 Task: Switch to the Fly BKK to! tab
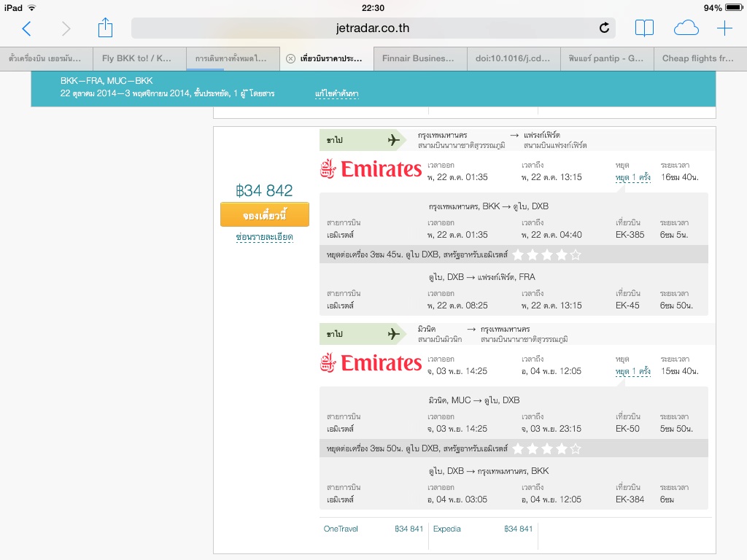[x=139, y=58]
